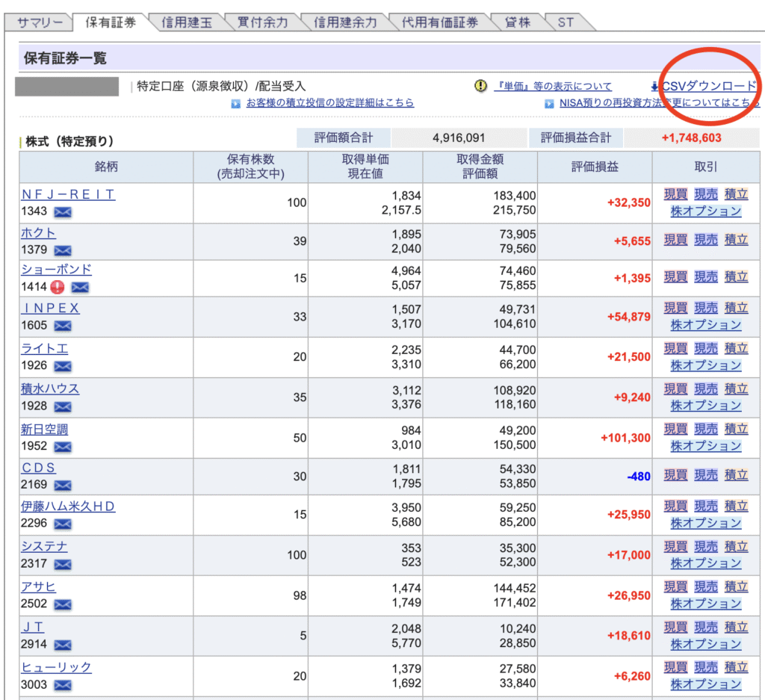Open the NFJ-REIT stock name link
This screenshot has height=700, width=765.
[68, 194]
